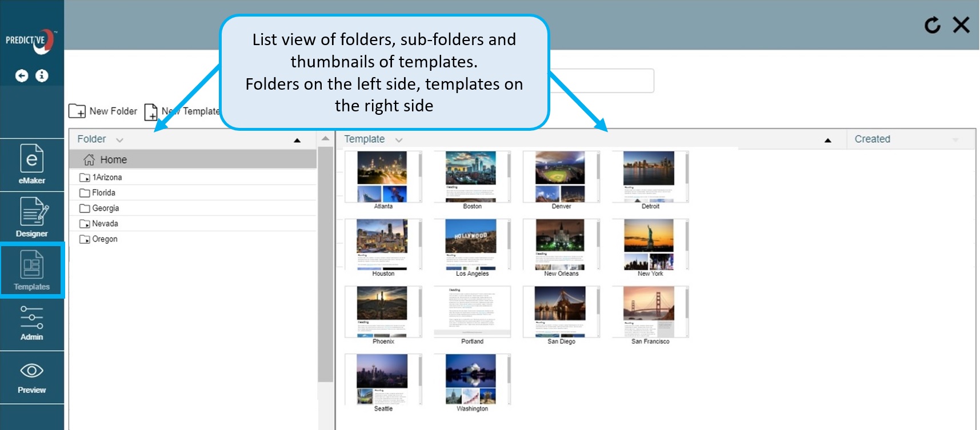The height and width of the screenshot is (430, 980).
Task: Click the folder list vertical scrollbar
Action: tap(325, 263)
